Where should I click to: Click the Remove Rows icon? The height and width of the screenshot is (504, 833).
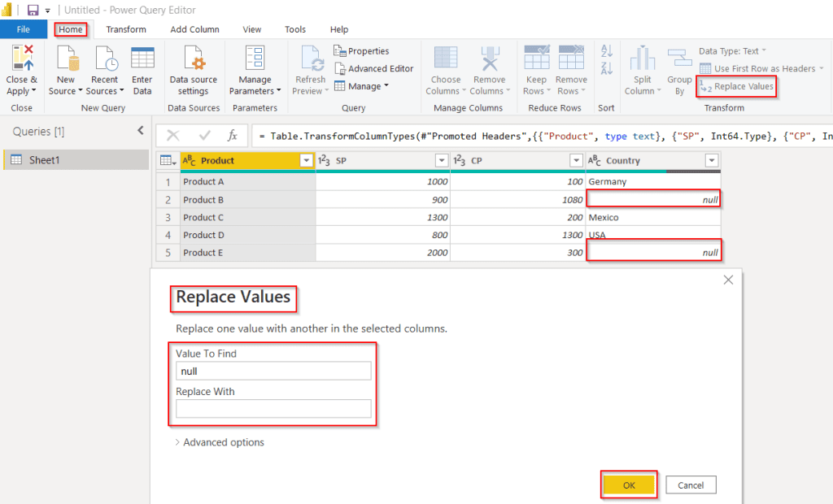pyautogui.click(x=571, y=58)
